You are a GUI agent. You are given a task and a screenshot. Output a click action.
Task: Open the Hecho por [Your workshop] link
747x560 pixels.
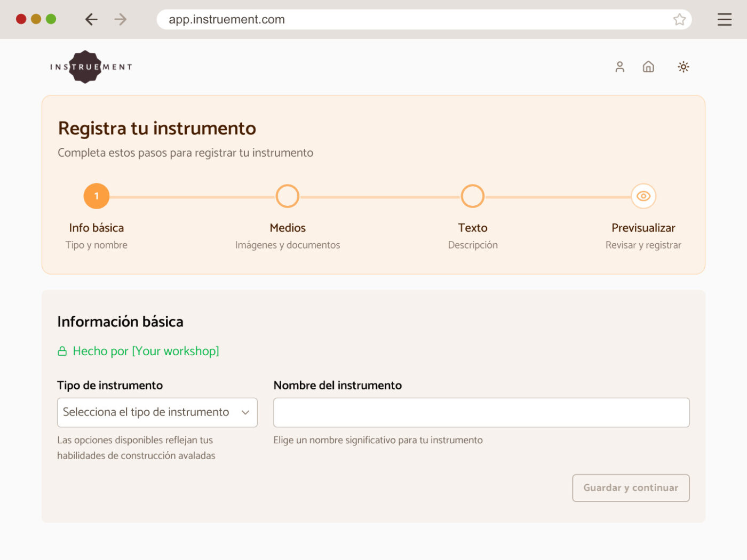pyautogui.click(x=146, y=351)
